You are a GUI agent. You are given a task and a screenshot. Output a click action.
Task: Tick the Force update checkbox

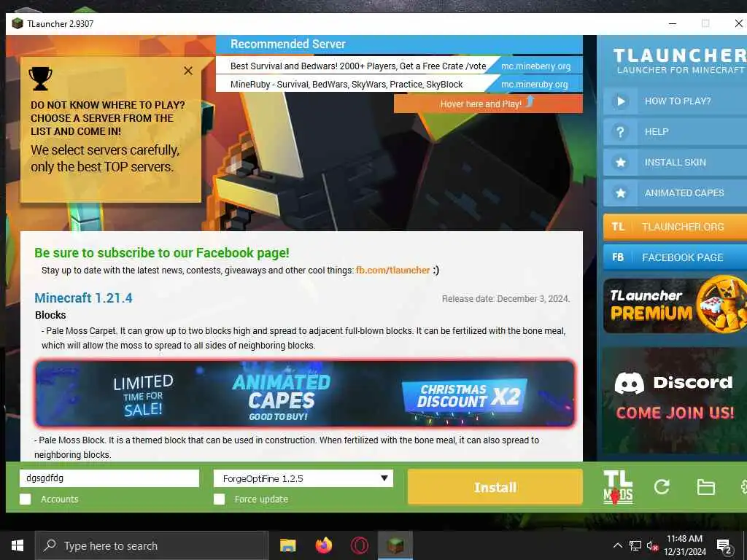point(219,499)
